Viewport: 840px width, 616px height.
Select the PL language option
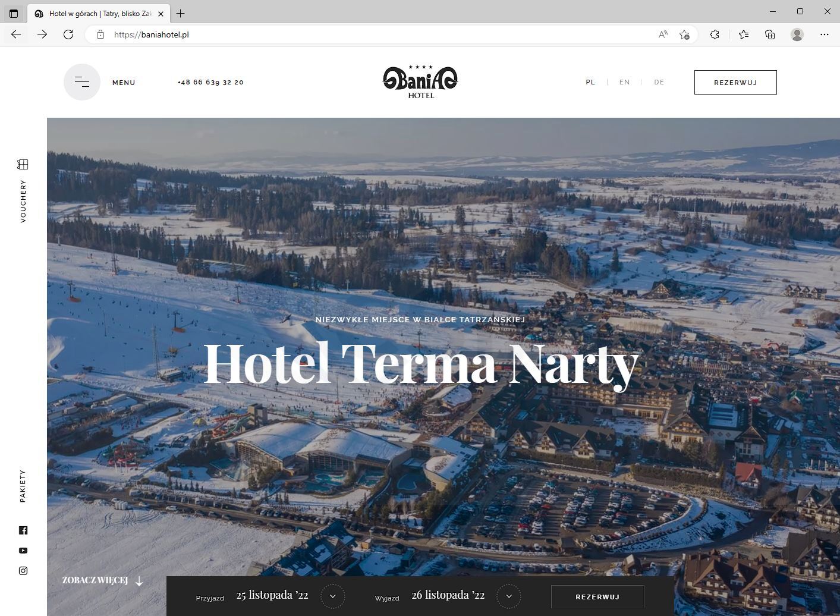coord(590,82)
